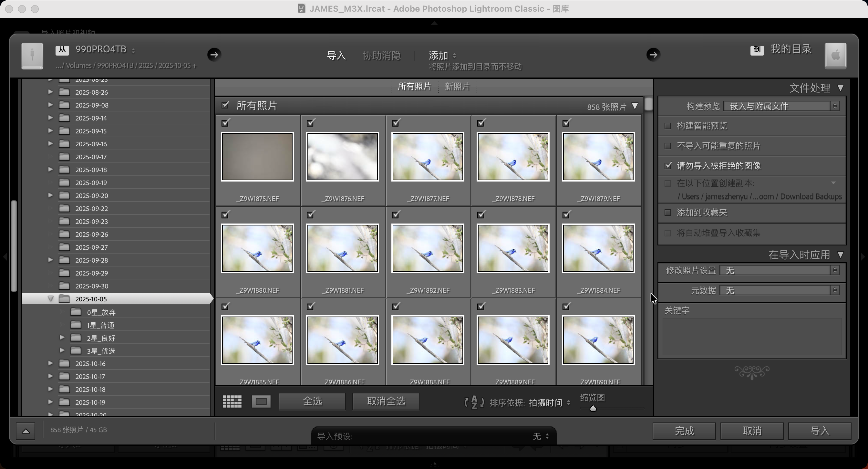The width and height of the screenshot is (868, 469).
Task: Click the source hard drive icon
Action: (x=32, y=56)
